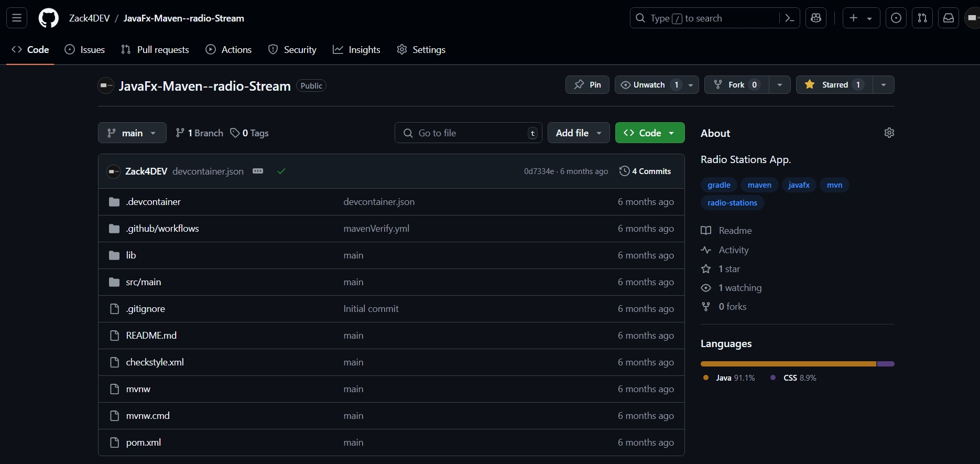Open the command palette icon in search bar

click(x=789, y=18)
